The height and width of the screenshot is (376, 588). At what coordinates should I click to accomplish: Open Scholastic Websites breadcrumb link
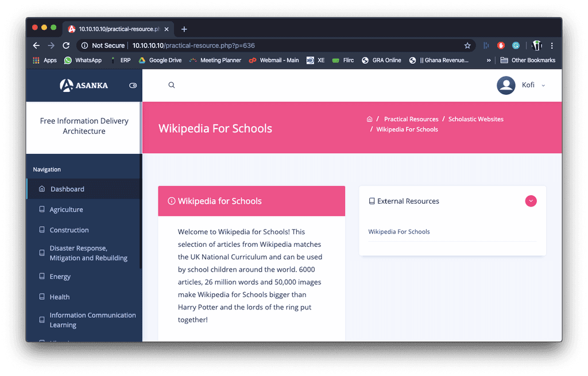point(476,119)
